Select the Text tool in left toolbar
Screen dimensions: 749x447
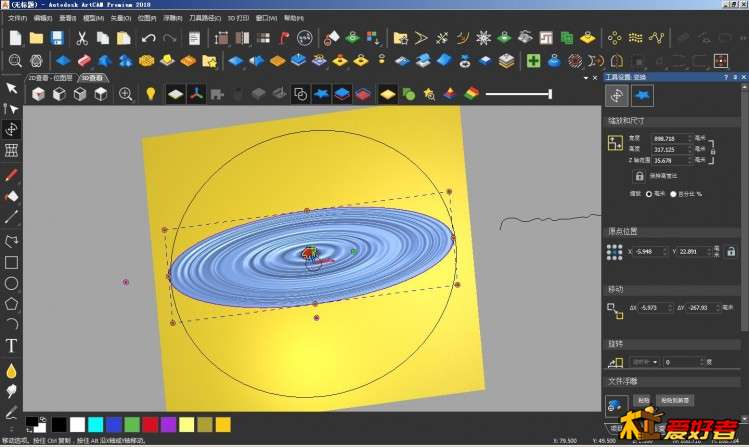11,346
